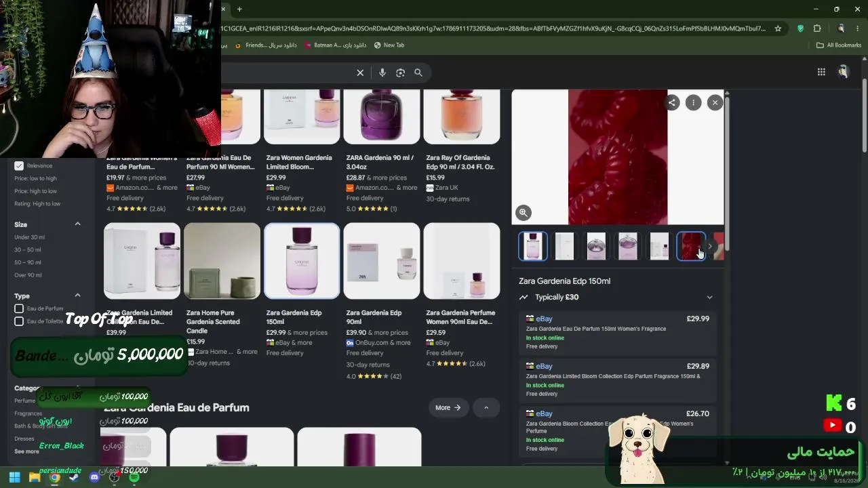Open the Friends... bookmark
Screen dimensions: 868x488
[x=266, y=45]
